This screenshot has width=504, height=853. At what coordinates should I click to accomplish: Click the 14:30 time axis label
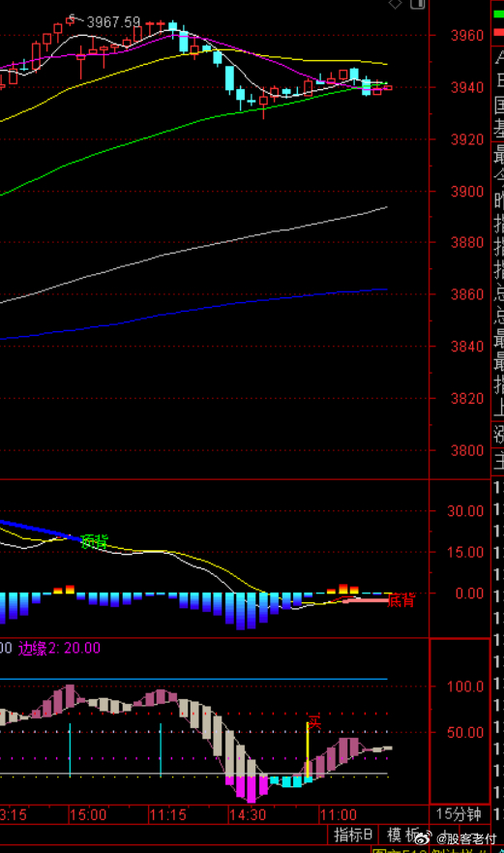[249, 815]
